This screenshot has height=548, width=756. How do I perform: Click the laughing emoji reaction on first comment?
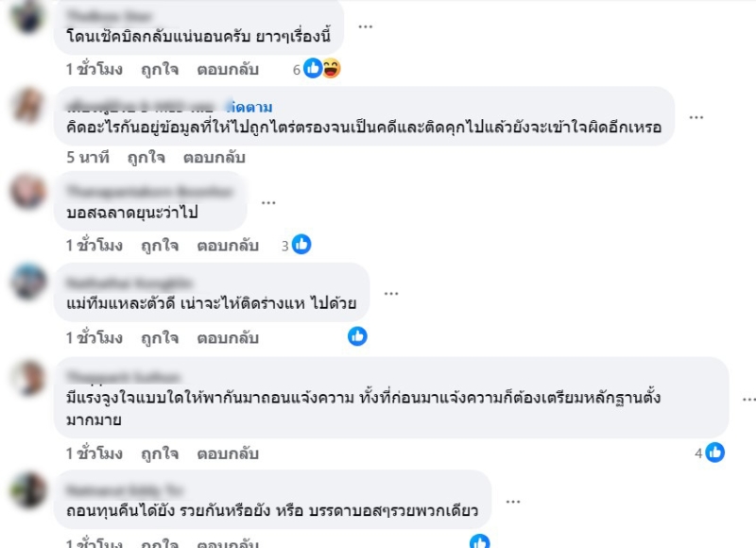coord(332,68)
